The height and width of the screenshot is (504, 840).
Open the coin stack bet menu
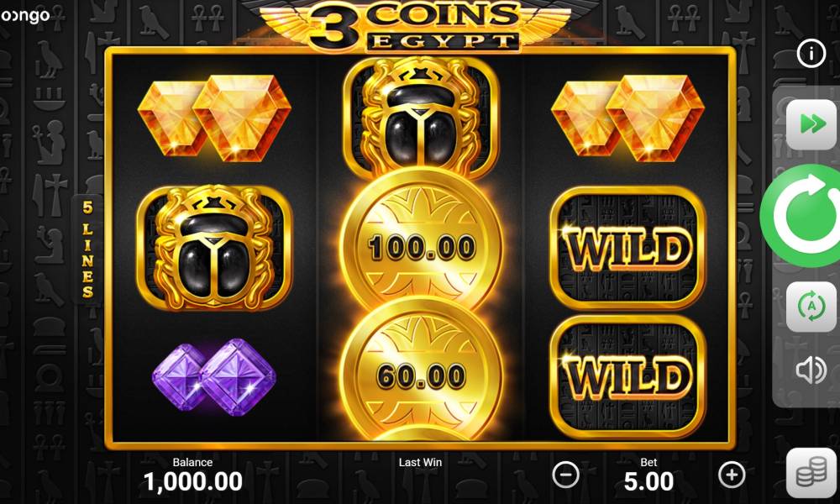[x=811, y=472]
